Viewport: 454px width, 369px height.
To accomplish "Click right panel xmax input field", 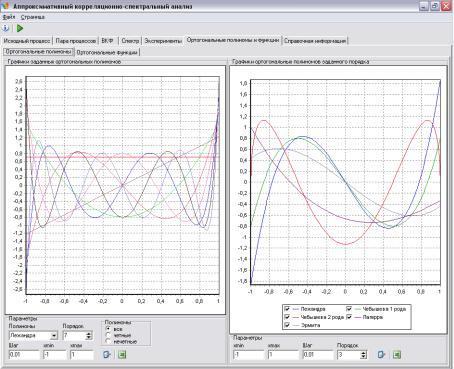I will tap(283, 355).
